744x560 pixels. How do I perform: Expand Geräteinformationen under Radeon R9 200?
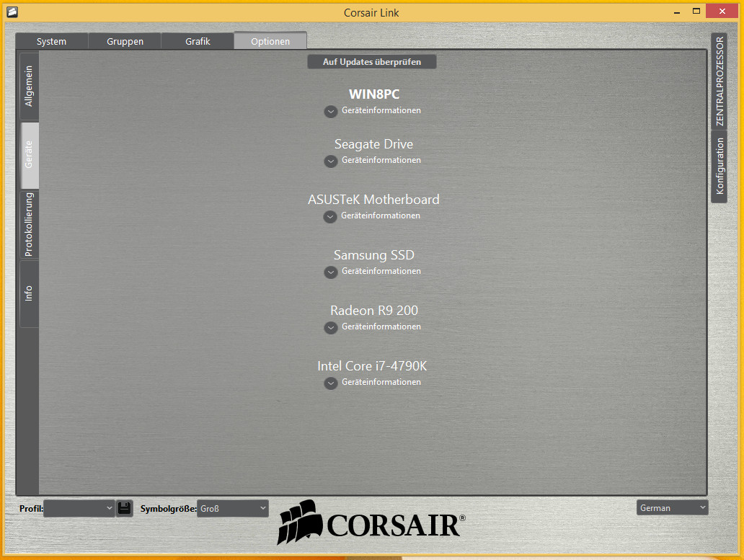pyautogui.click(x=331, y=328)
